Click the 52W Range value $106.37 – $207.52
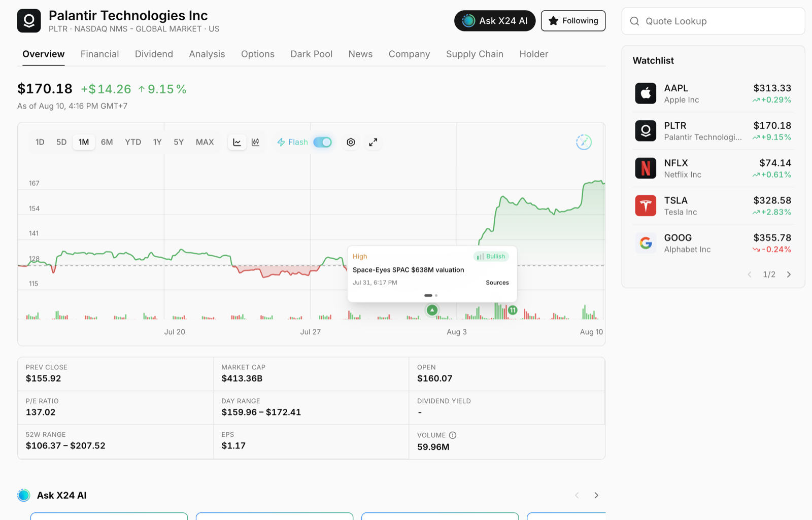 pos(65,446)
